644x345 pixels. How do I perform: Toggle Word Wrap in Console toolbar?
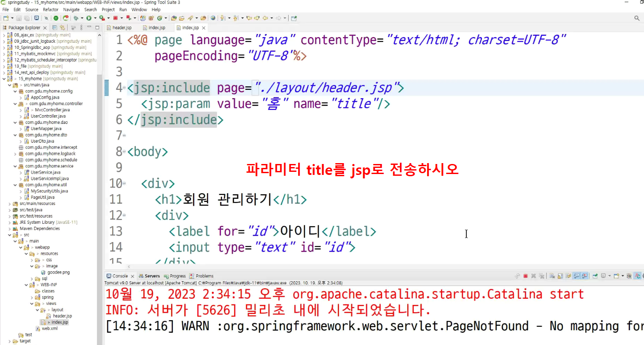(x=568, y=276)
